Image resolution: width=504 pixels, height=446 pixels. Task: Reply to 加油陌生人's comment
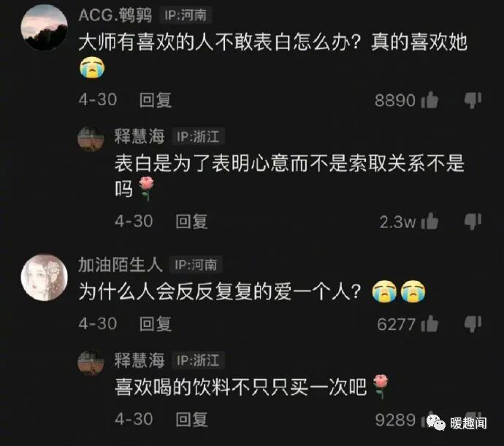pos(156,323)
